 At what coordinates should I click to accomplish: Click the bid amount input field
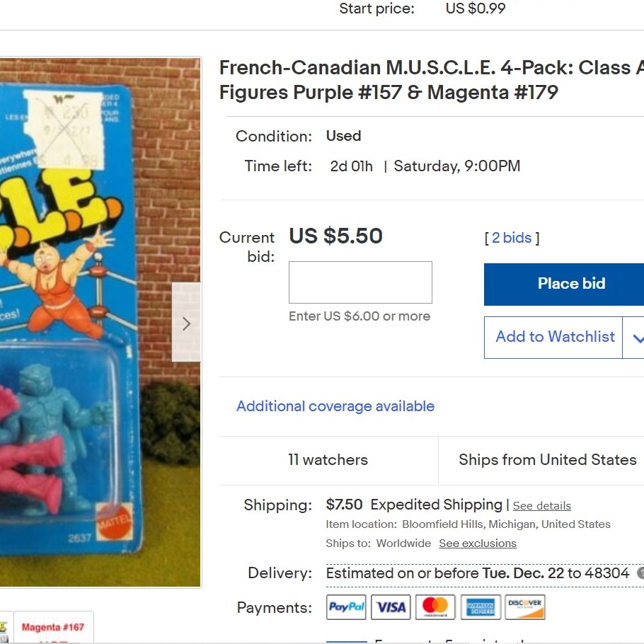pos(360,282)
